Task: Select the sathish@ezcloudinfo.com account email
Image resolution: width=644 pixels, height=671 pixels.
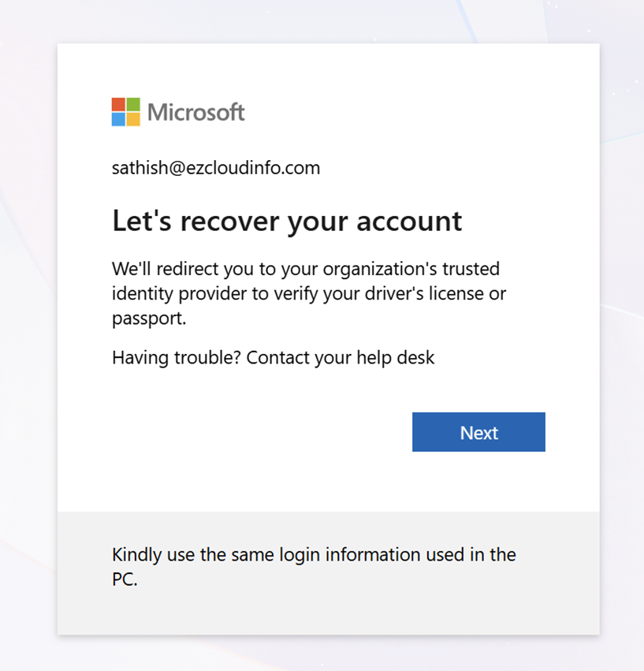Action: [216, 168]
